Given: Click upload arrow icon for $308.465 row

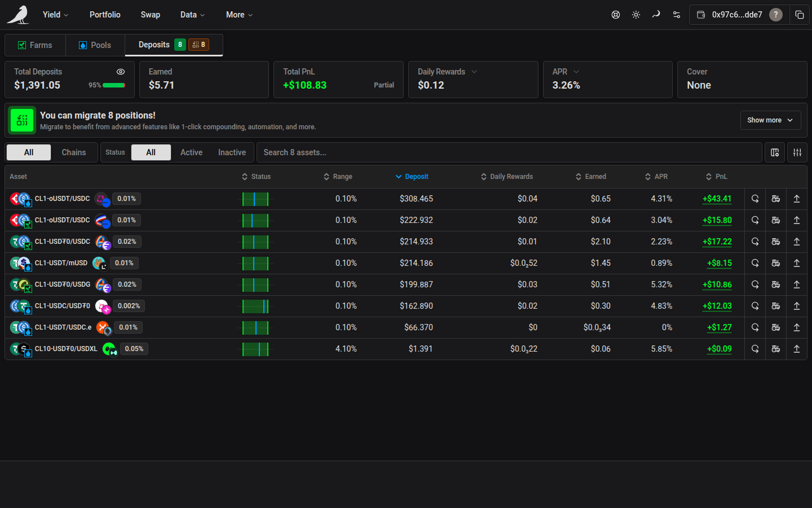Looking at the screenshot, I should point(797,199).
